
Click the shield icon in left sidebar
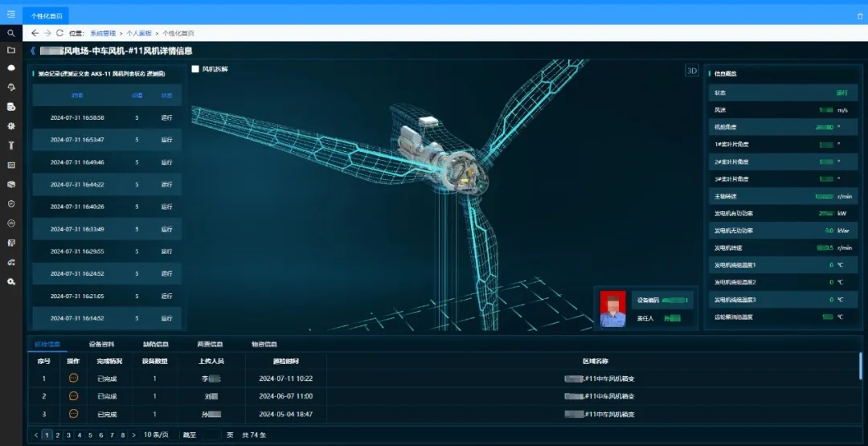[x=11, y=204]
